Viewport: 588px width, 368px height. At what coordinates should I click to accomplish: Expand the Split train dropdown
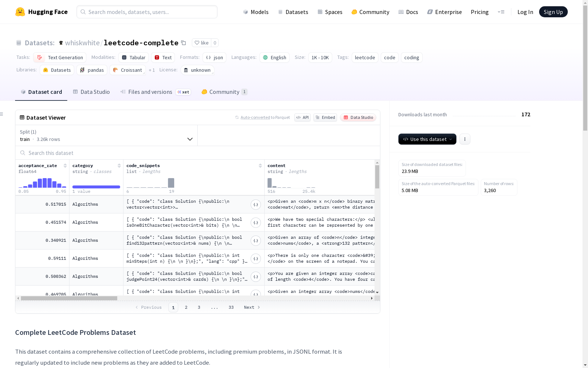(107, 135)
